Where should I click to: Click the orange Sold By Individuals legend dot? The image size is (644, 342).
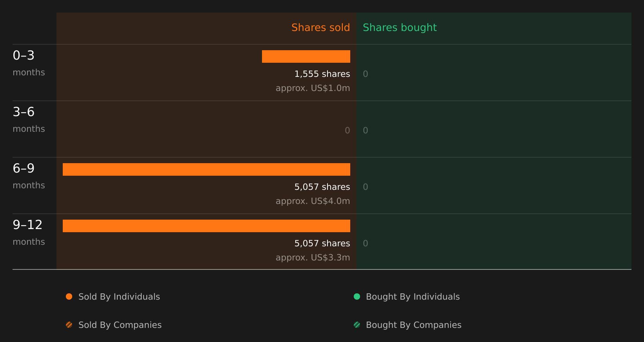pos(69,297)
